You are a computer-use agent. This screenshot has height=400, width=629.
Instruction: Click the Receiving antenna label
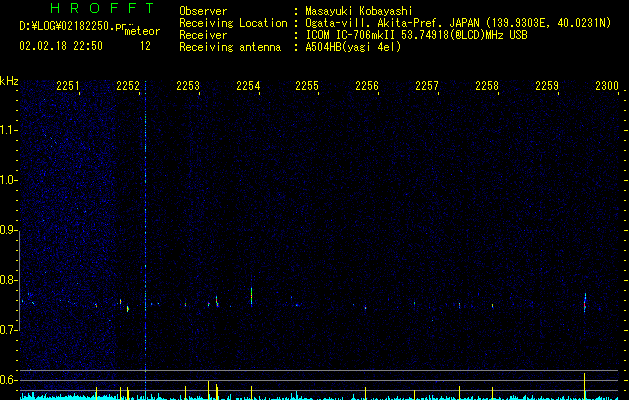pyautogui.click(x=230, y=47)
